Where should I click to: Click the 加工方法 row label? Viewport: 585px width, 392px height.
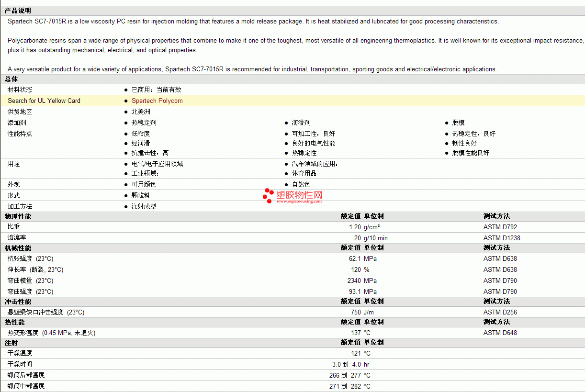[x=20, y=206]
